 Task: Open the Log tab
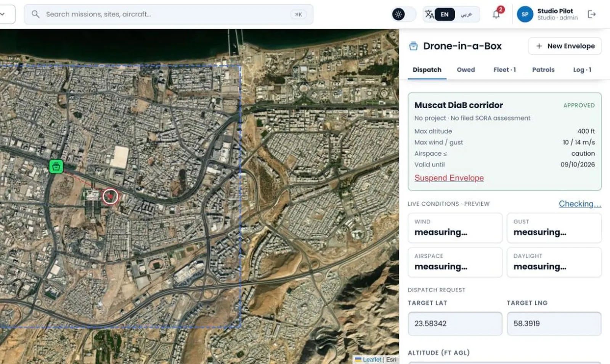pyautogui.click(x=582, y=70)
